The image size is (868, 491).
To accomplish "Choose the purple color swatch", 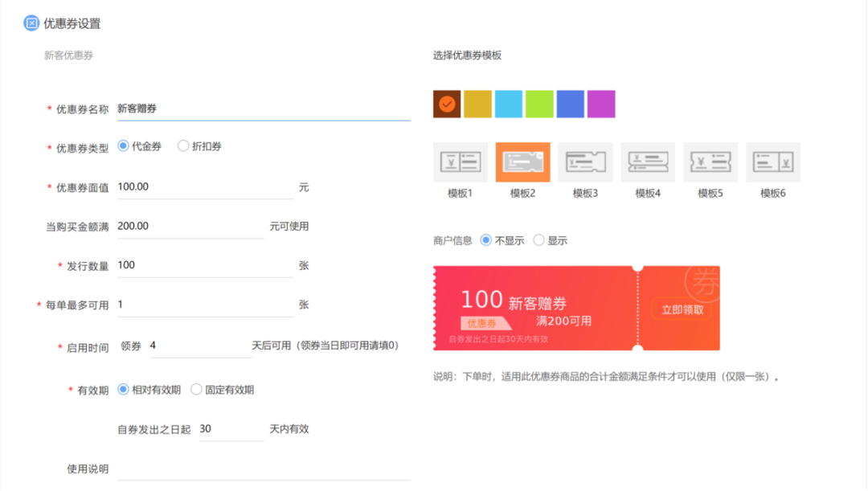I will click(601, 104).
